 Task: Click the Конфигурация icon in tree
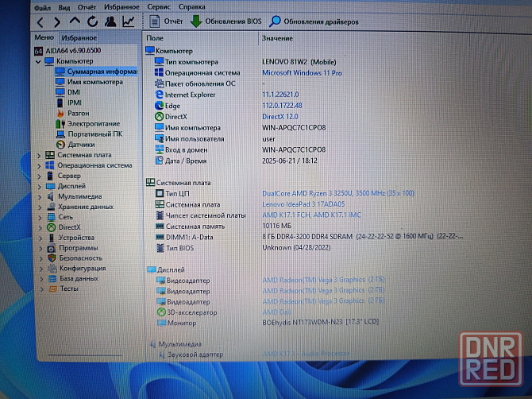(52, 269)
